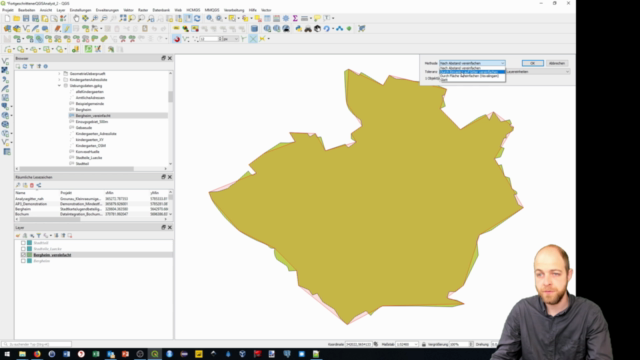Open the field calculator abacus icon

tap(276, 18)
